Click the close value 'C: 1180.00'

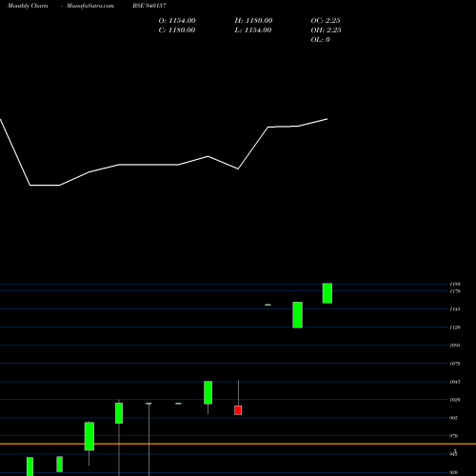(177, 30)
